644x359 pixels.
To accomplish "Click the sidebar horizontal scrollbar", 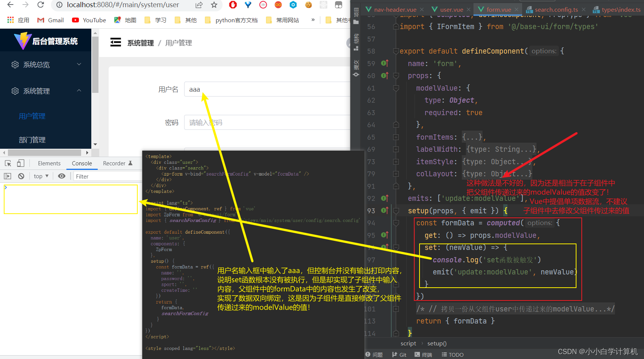I will point(45,153).
